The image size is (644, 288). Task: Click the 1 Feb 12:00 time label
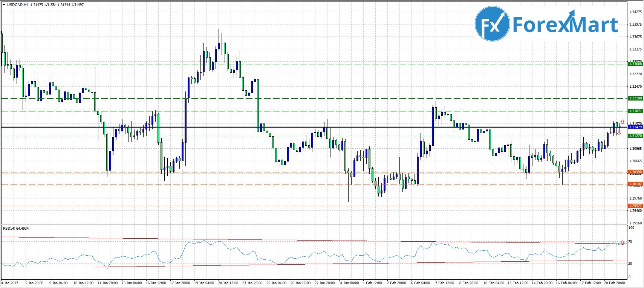(372, 283)
